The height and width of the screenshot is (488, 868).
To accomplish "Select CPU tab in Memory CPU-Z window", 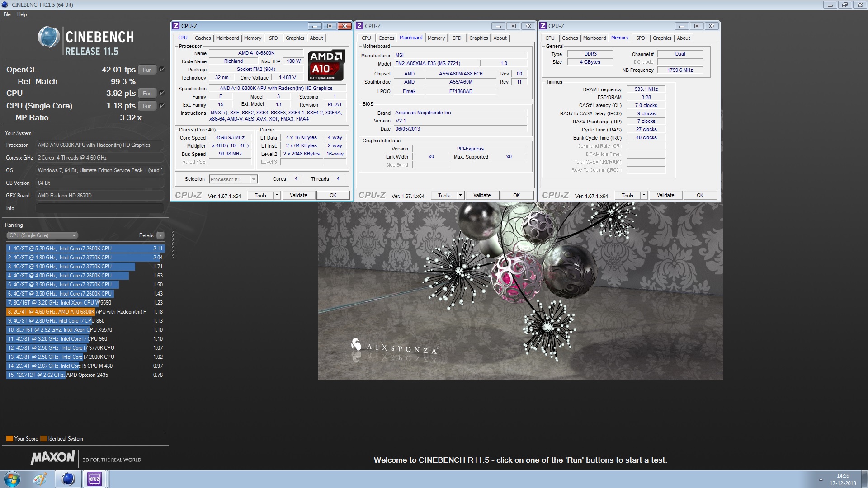I will (550, 38).
